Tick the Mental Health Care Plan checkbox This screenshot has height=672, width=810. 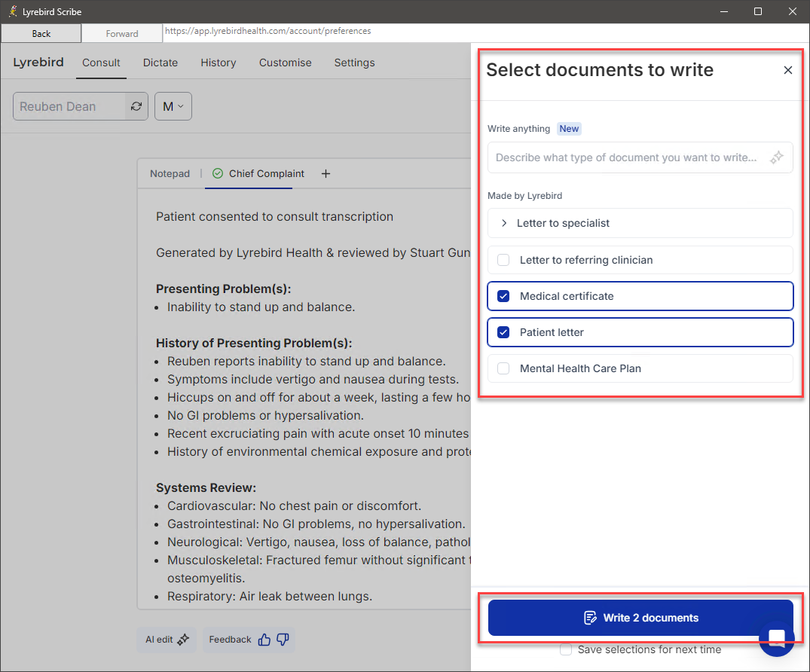click(x=503, y=368)
